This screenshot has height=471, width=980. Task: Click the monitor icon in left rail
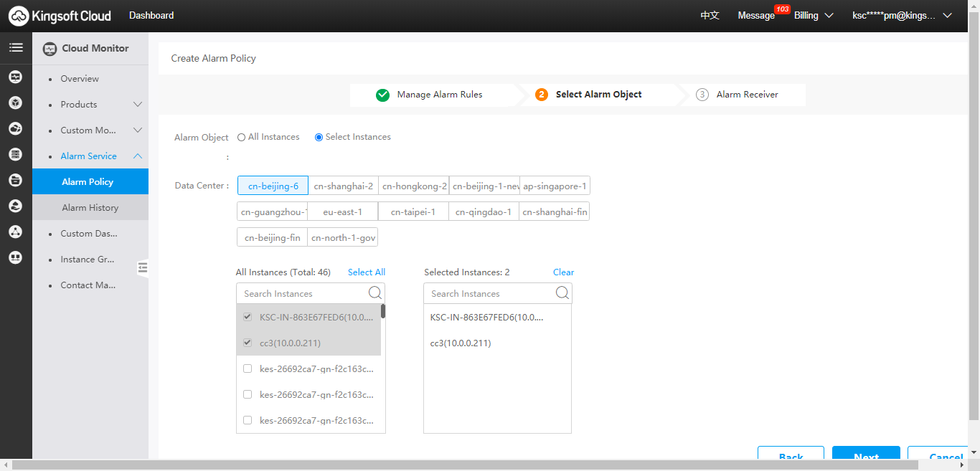[15, 77]
